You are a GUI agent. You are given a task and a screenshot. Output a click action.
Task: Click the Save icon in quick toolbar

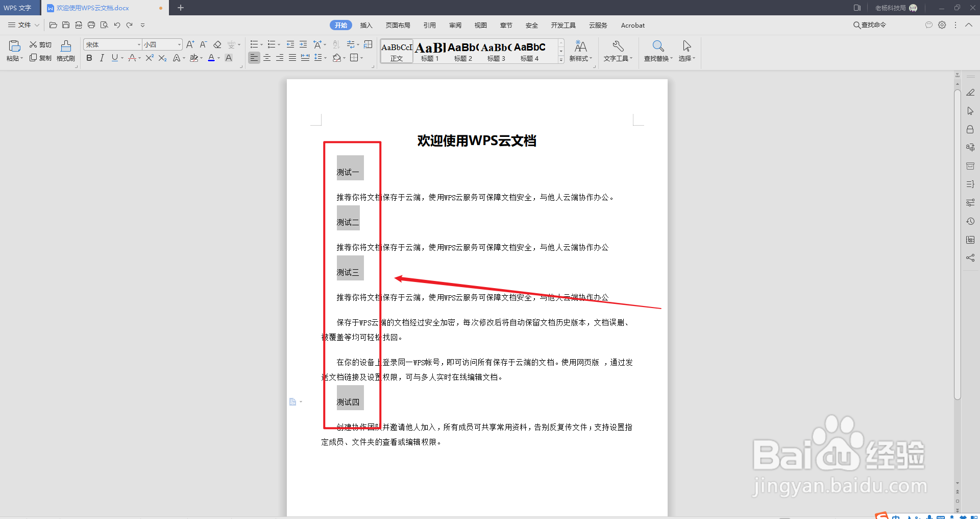pyautogui.click(x=66, y=25)
